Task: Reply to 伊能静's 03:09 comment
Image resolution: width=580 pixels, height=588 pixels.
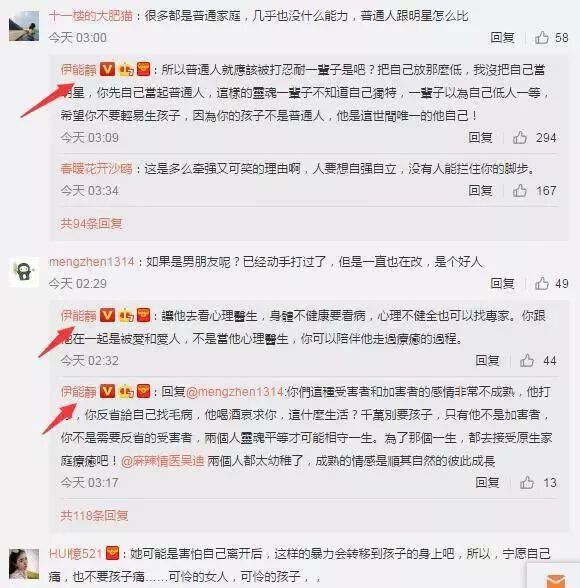Action: (x=480, y=138)
